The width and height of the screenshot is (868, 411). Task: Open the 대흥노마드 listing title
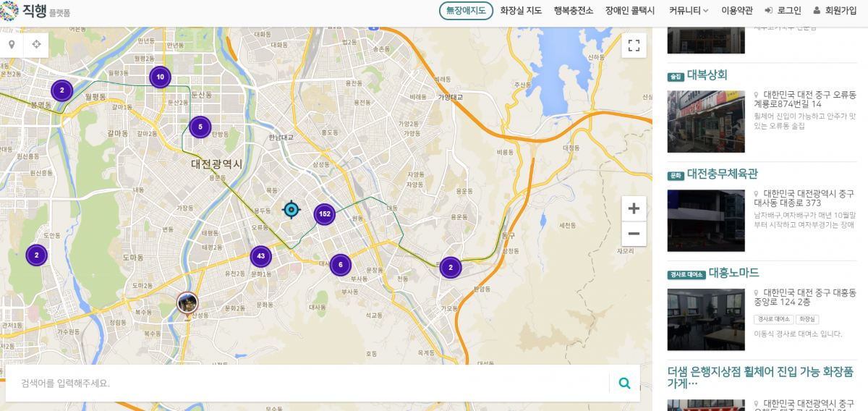pyautogui.click(x=734, y=273)
